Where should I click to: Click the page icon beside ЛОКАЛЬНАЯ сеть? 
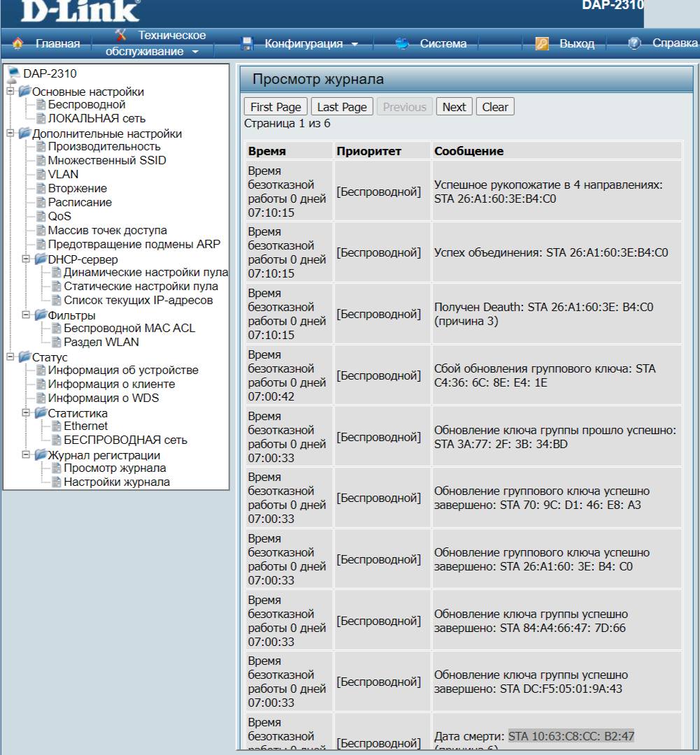[41, 118]
